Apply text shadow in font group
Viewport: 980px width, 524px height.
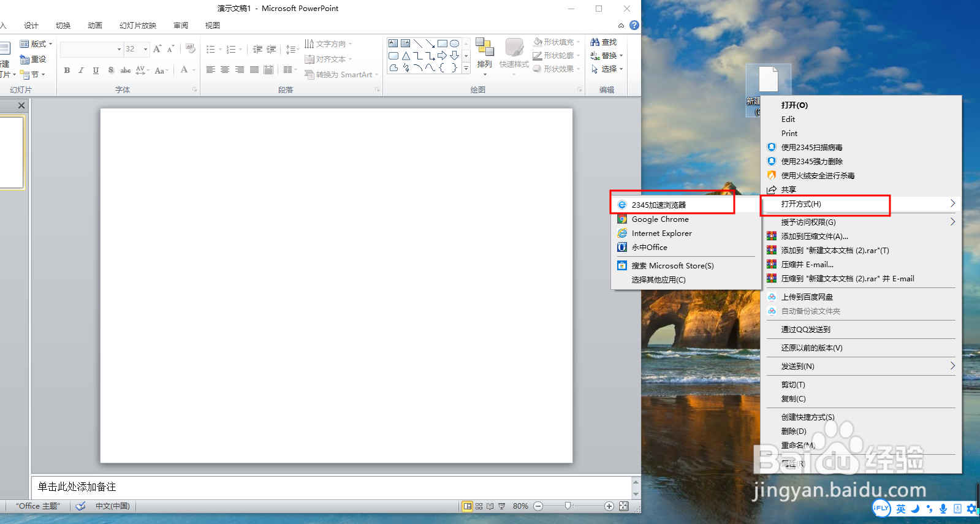(111, 70)
